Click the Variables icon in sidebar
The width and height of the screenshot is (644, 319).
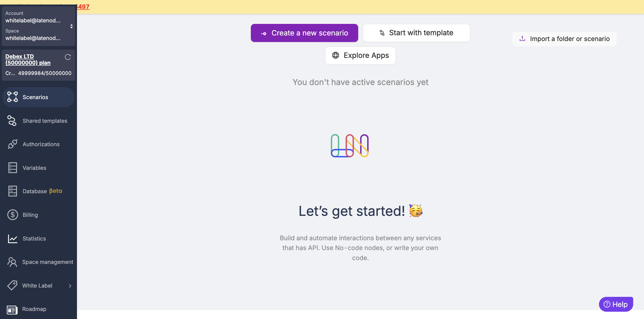[x=12, y=168]
